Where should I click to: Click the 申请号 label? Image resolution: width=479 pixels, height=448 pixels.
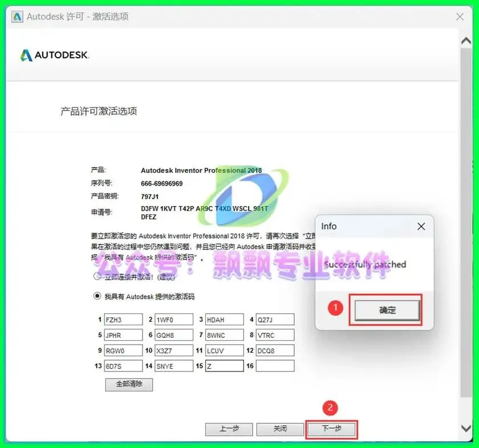tap(102, 212)
